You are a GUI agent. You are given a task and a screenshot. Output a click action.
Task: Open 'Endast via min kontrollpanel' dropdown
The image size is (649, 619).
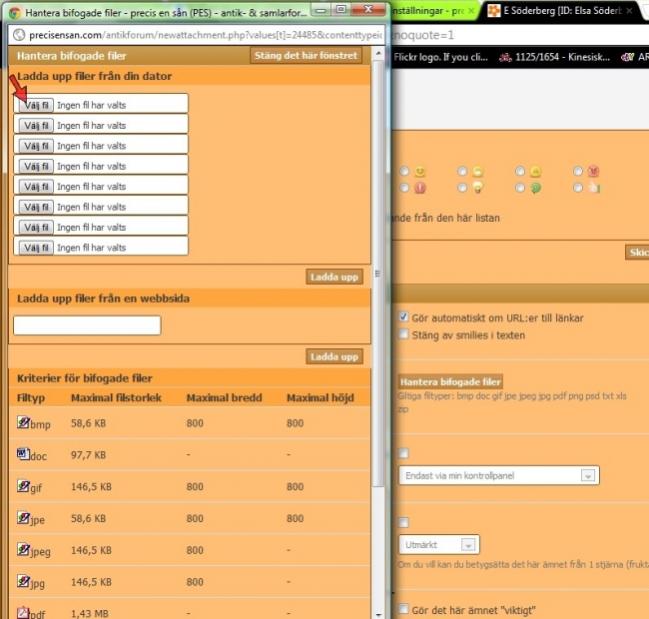499,475
